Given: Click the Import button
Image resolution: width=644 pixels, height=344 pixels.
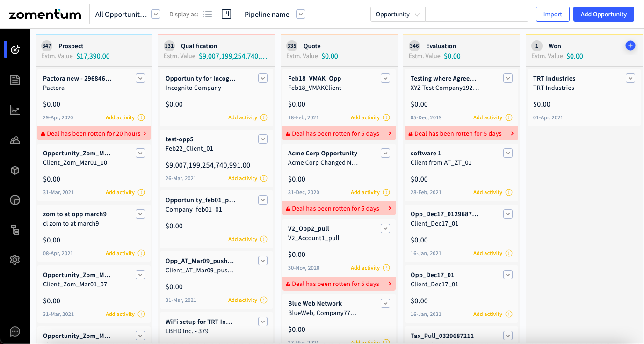Looking at the screenshot, I should [553, 14].
